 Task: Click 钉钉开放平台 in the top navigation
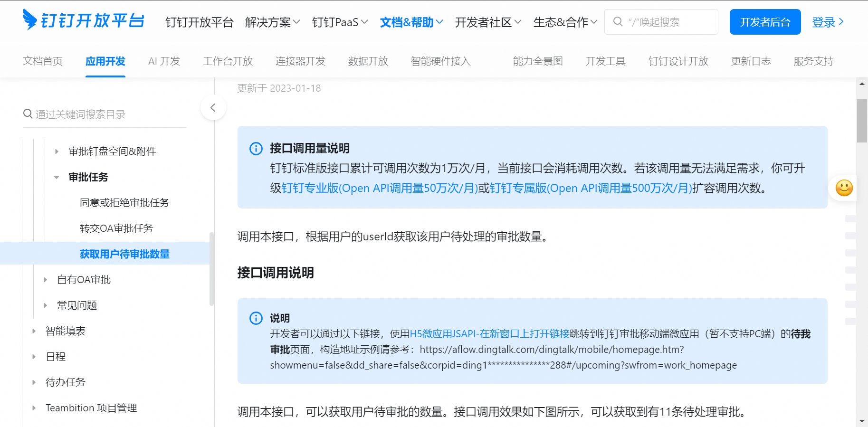coord(200,22)
